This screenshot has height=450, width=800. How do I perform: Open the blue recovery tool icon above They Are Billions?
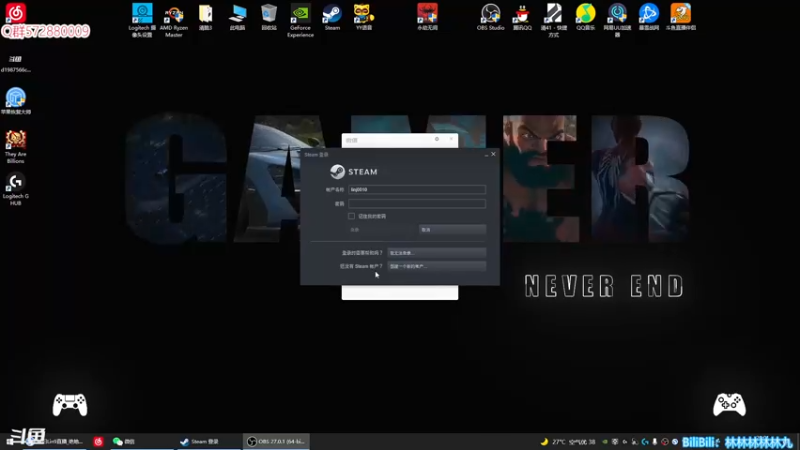15,101
